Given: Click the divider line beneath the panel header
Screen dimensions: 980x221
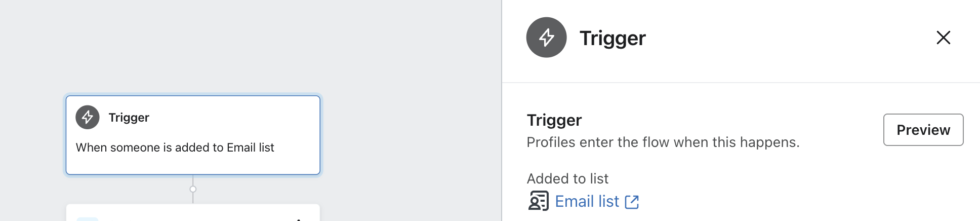Looking at the screenshot, I should pyautogui.click(x=741, y=83).
